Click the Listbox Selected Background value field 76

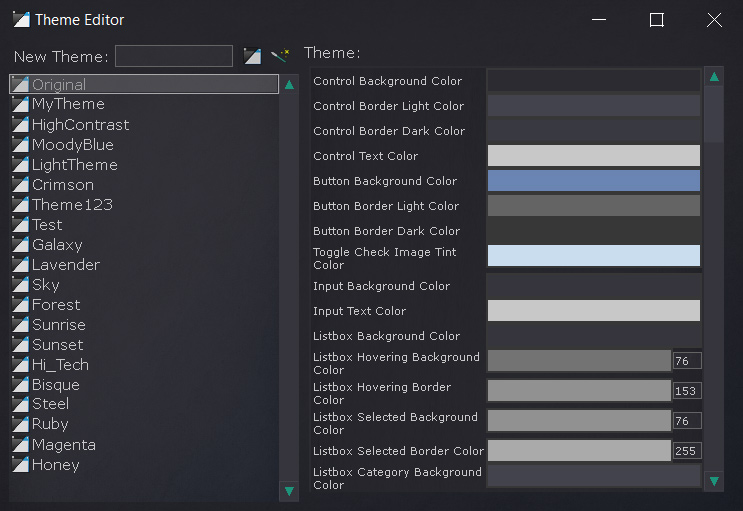(x=687, y=420)
